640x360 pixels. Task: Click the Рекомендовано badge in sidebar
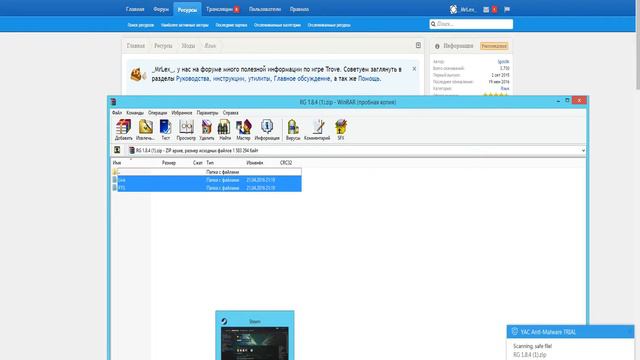494,46
